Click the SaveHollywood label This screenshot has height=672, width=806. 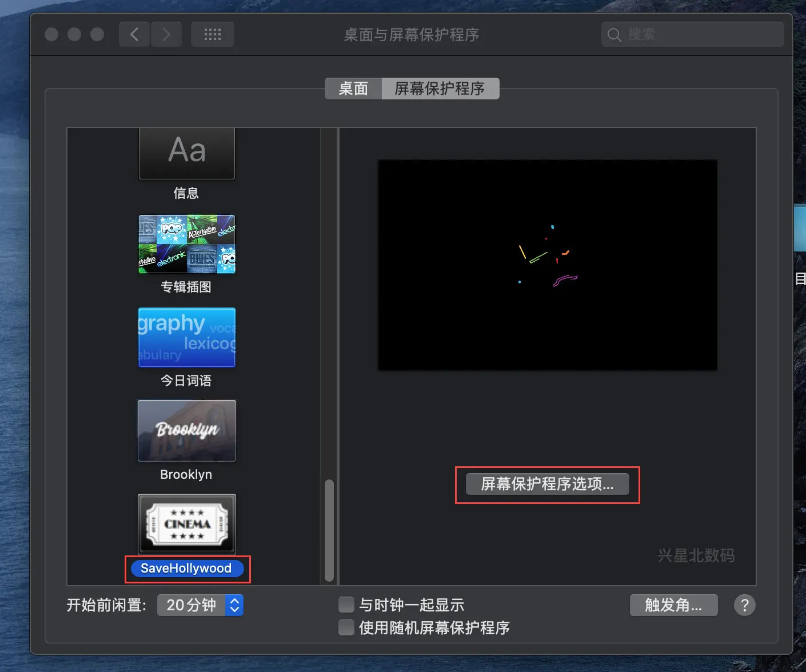[187, 569]
